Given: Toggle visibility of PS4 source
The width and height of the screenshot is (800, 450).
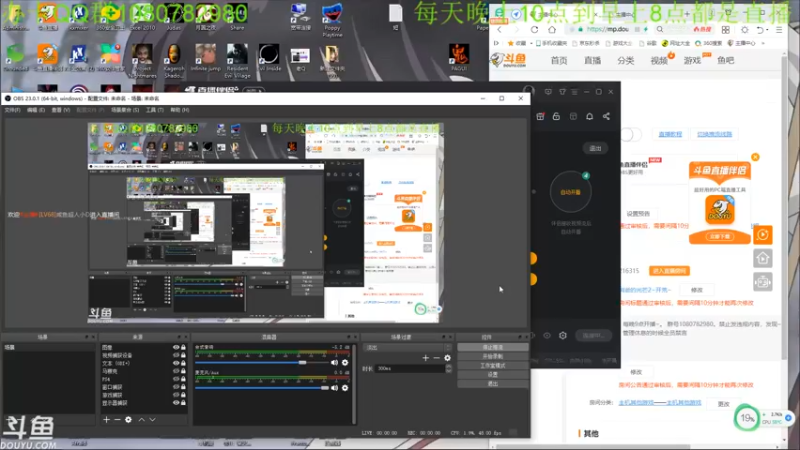Looking at the screenshot, I should tap(176, 379).
